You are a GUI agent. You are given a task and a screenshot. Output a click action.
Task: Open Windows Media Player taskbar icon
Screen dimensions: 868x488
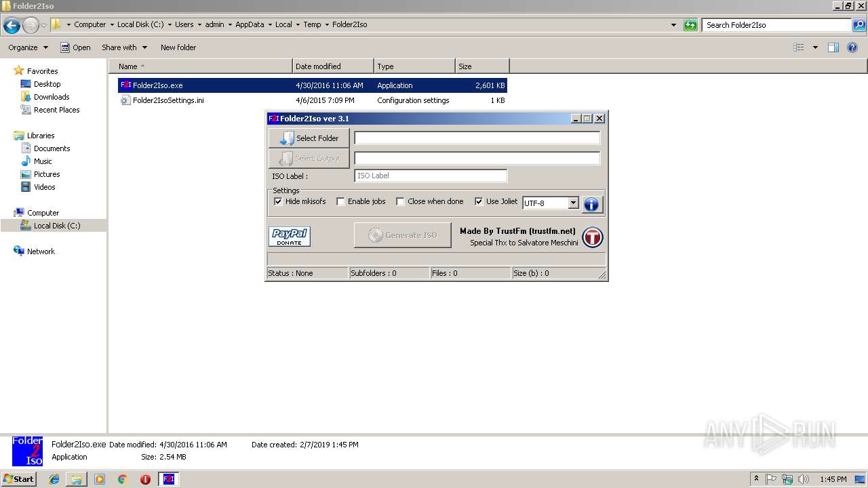(100, 479)
